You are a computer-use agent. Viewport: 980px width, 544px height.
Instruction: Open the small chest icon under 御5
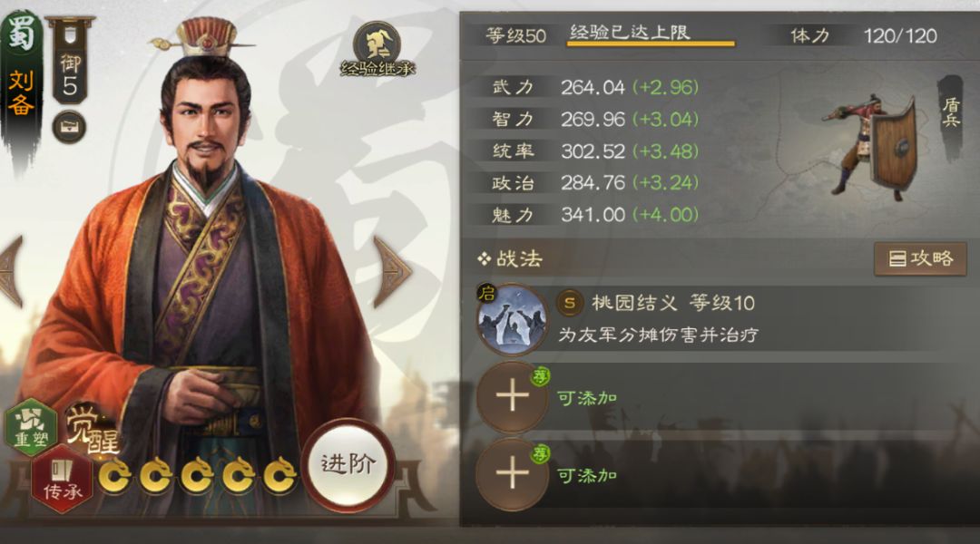[69, 128]
